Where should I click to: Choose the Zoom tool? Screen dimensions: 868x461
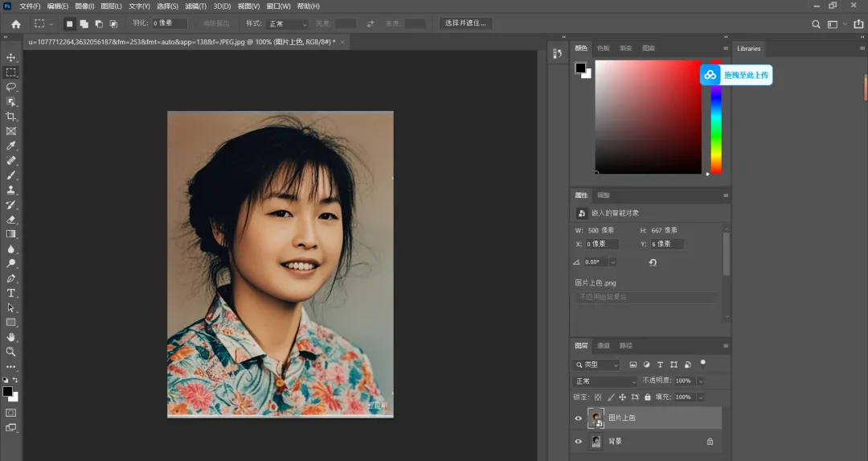[11, 352]
